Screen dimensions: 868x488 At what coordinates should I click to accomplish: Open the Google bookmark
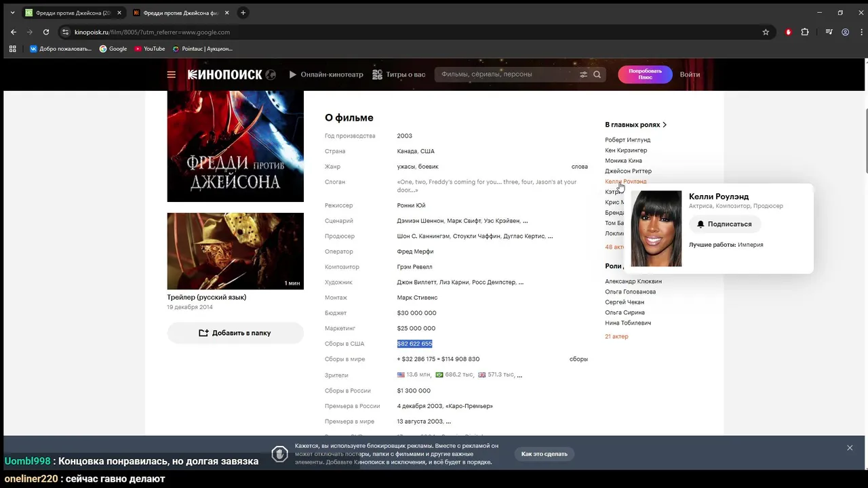click(x=113, y=49)
